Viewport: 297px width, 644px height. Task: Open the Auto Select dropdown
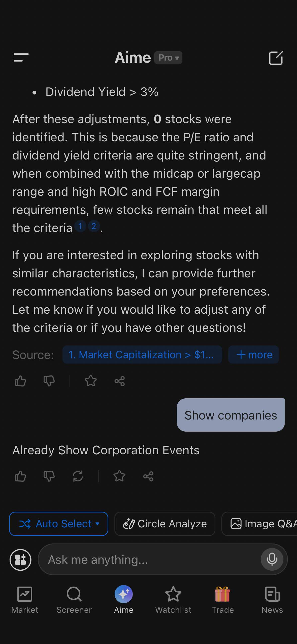click(59, 524)
